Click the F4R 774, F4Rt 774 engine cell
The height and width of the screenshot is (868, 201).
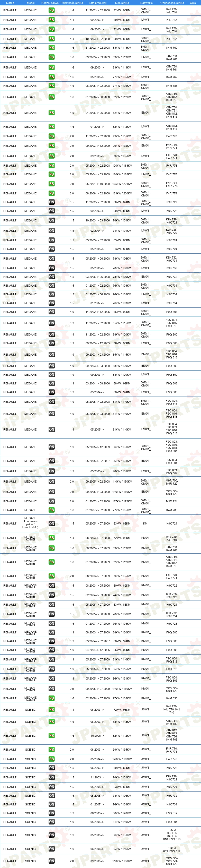[x=172, y=184]
